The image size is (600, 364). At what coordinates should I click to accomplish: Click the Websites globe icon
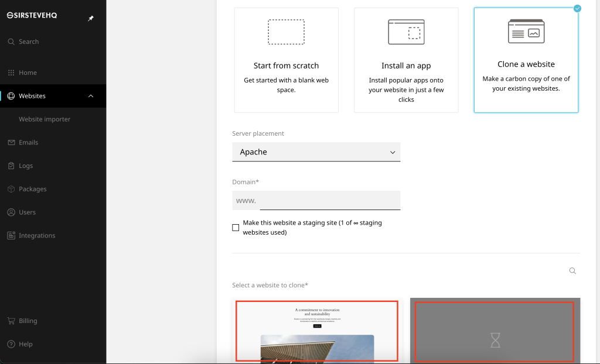(x=11, y=96)
